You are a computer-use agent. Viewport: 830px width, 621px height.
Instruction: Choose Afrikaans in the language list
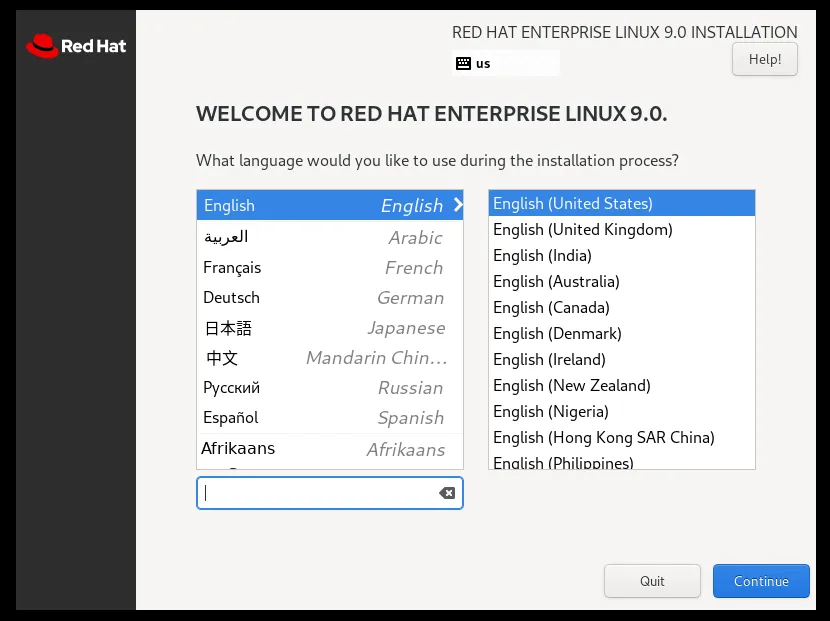pyautogui.click(x=330, y=449)
